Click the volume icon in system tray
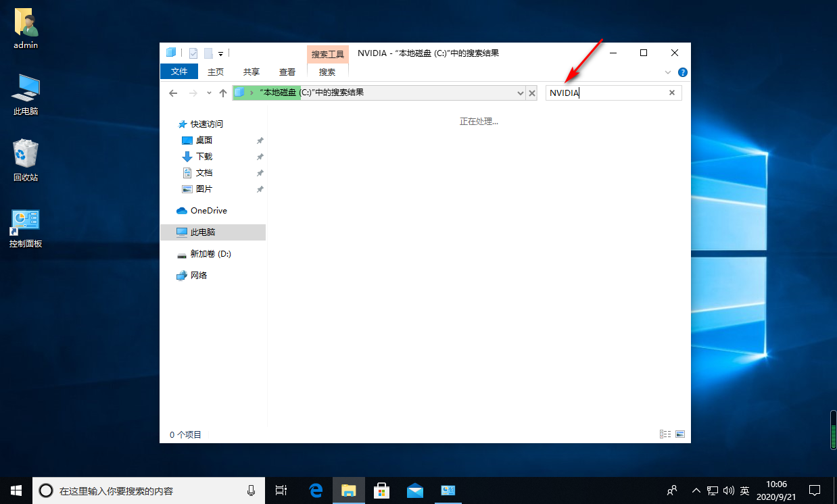The height and width of the screenshot is (504, 837). (730, 490)
